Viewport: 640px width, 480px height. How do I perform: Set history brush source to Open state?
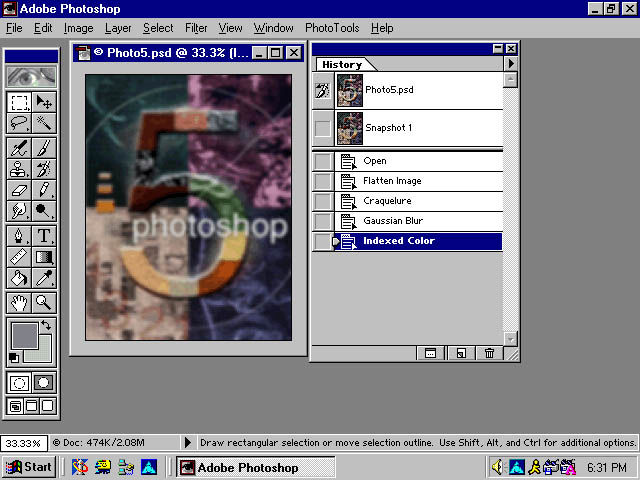pos(322,161)
